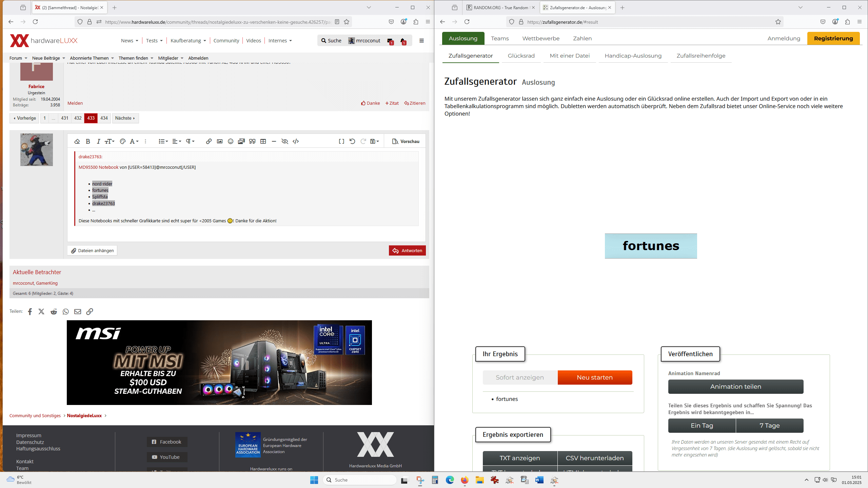Switch to the Glücksrad tab
This screenshot has width=868, height=488.
[521, 56]
